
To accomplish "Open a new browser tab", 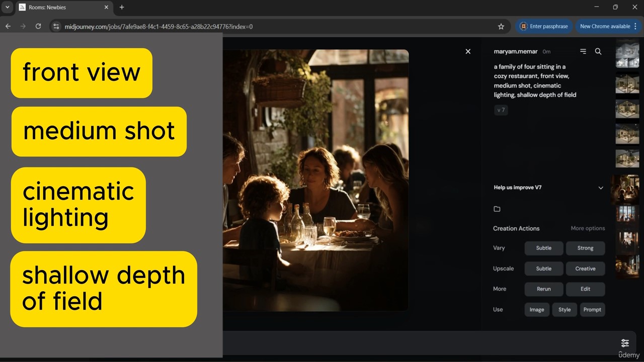I will (x=122, y=7).
